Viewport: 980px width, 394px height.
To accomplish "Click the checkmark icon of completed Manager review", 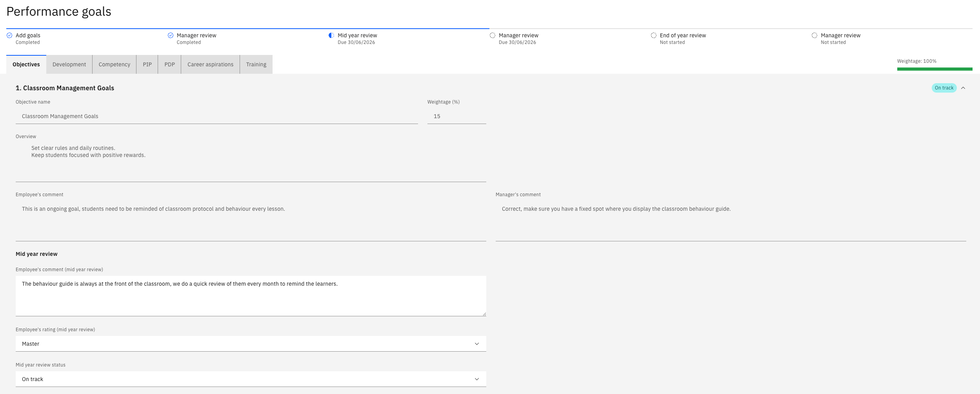I will (x=171, y=35).
